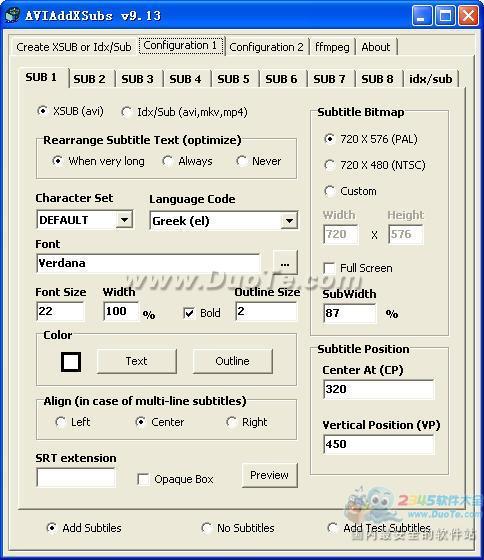The width and height of the screenshot is (484, 560).
Task: Click the white color swatch box
Action: (x=71, y=362)
